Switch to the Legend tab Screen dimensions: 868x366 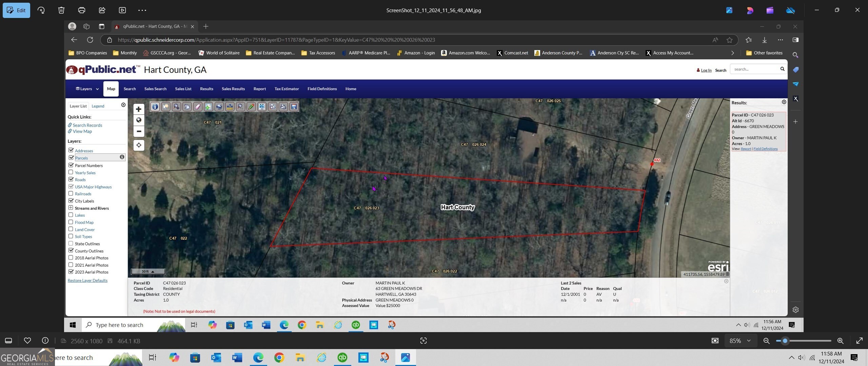pos(98,106)
